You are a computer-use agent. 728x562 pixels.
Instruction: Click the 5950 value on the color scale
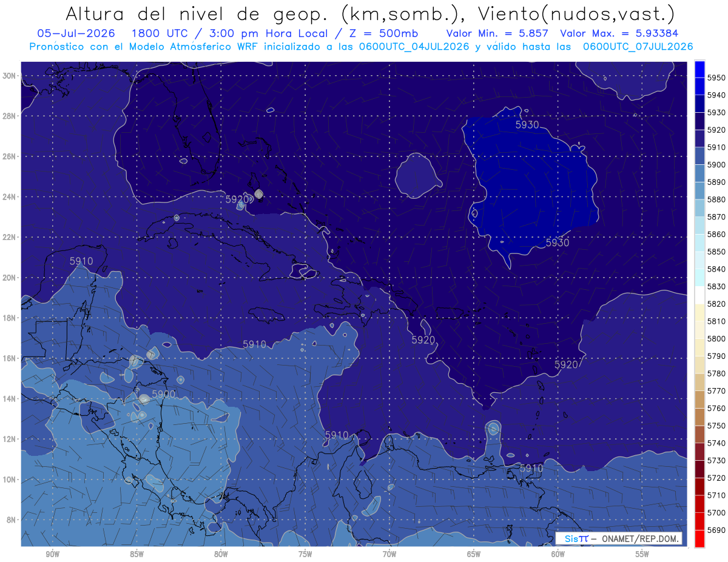(x=716, y=78)
